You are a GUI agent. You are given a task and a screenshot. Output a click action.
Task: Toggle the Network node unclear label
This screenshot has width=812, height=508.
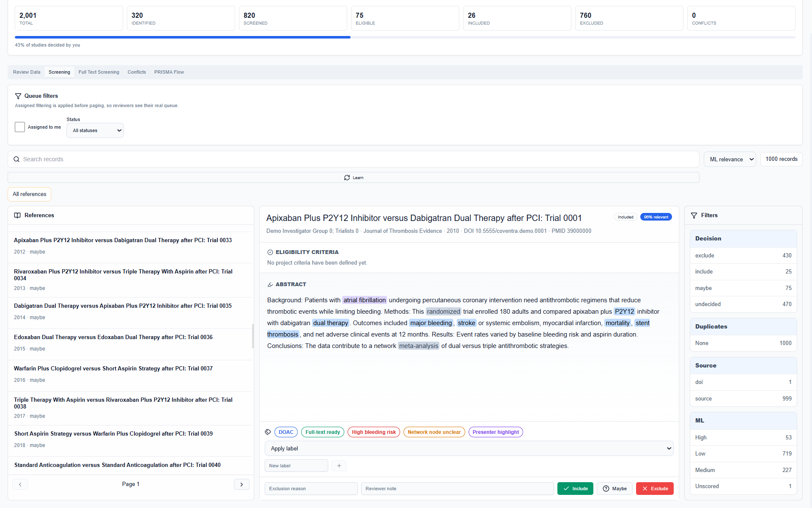click(434, 432)
